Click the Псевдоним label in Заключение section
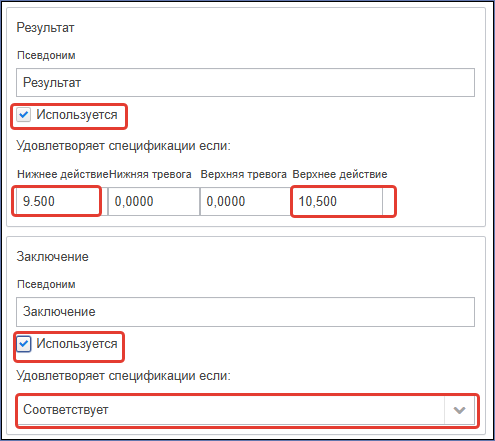 coord(46,284)
